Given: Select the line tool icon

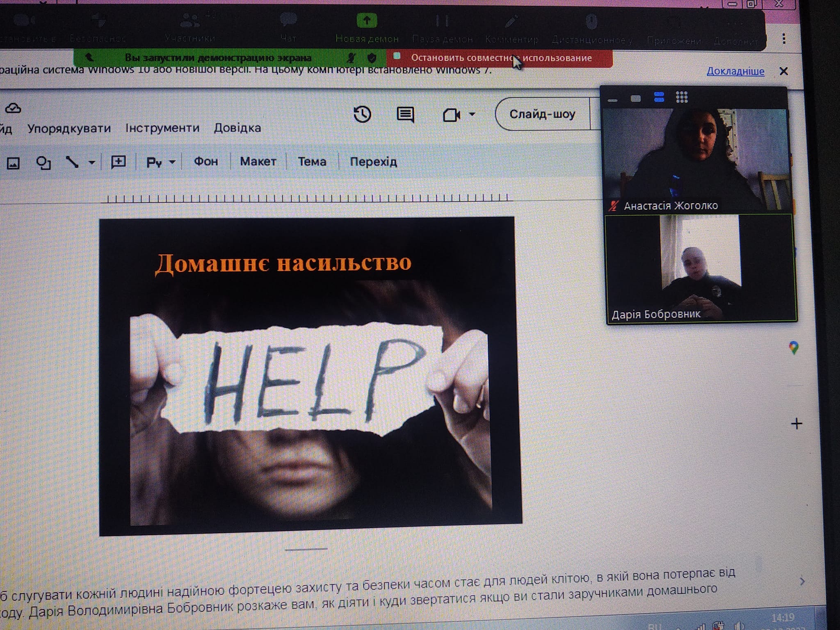Looking at the screenshot, I should click(x=73, y=162).
